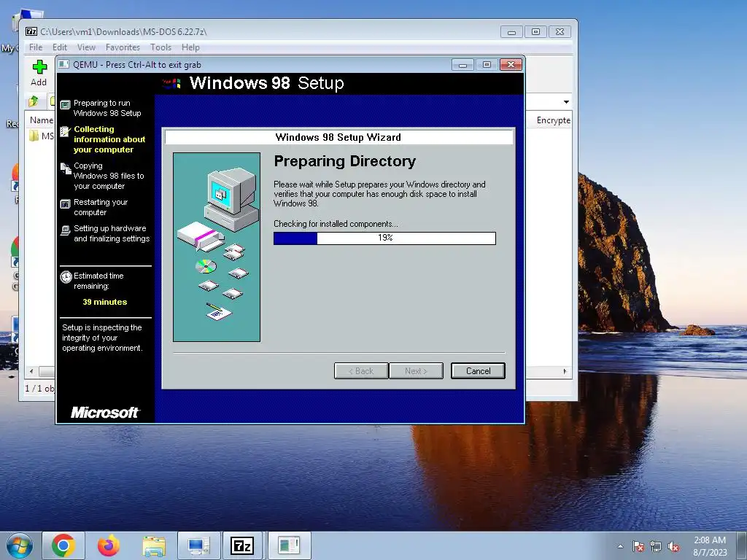Click the QEMU window title icon

(64, 64)
